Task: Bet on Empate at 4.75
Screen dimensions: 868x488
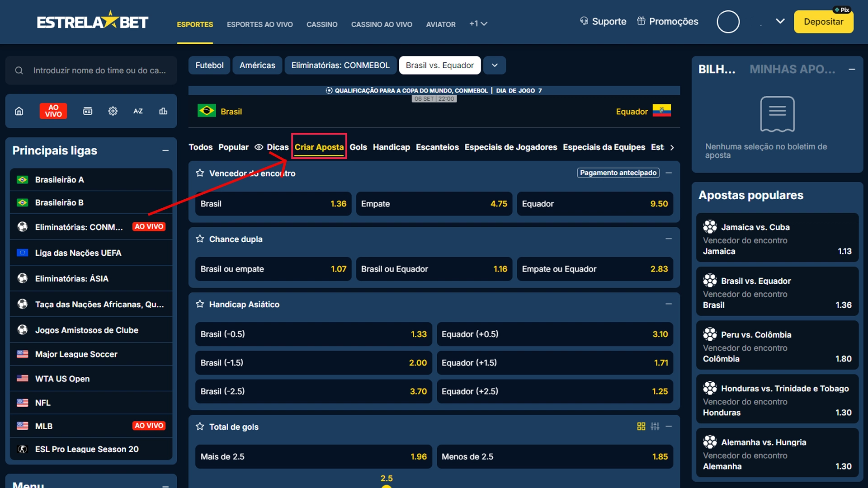Action: 434,204
